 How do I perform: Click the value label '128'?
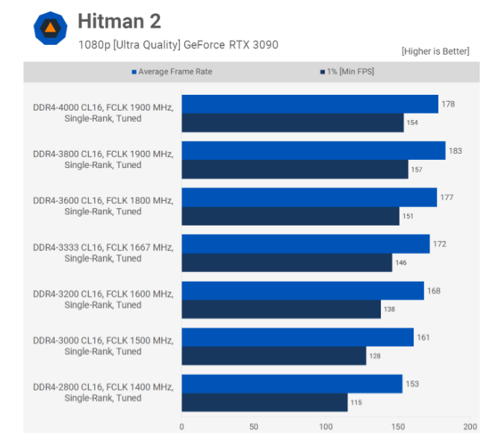click(x=375, y=356)
